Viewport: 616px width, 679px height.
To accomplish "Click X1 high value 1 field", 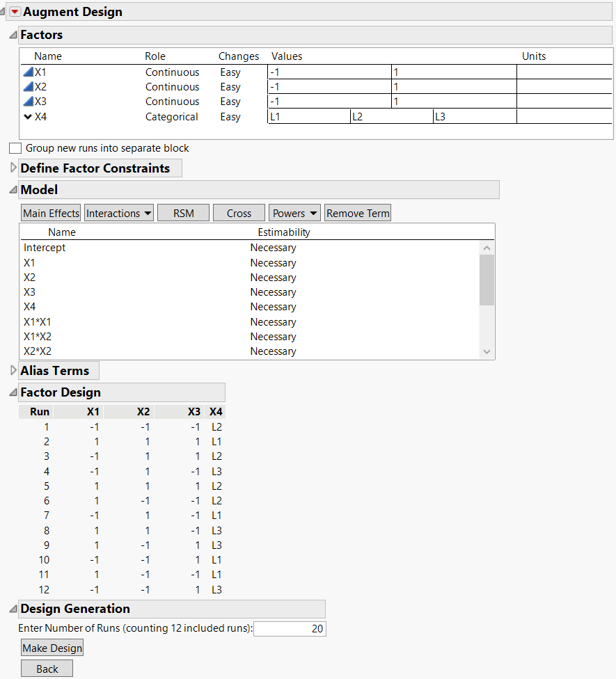I will pyautogui.click(x=454, y=72).
